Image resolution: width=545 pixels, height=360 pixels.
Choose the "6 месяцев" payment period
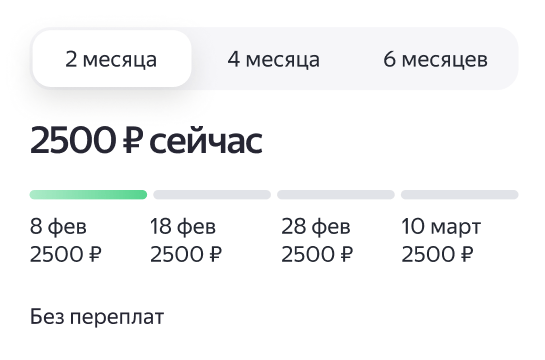click(x=435, y=59)
